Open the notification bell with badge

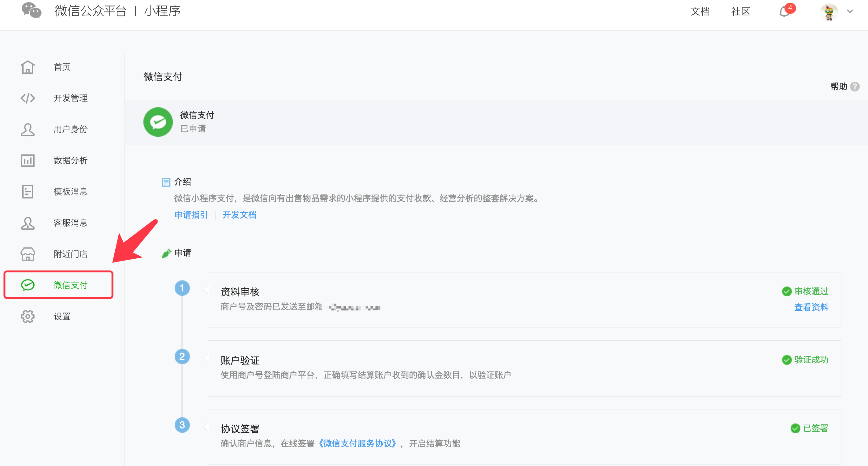tap(785, 12)
